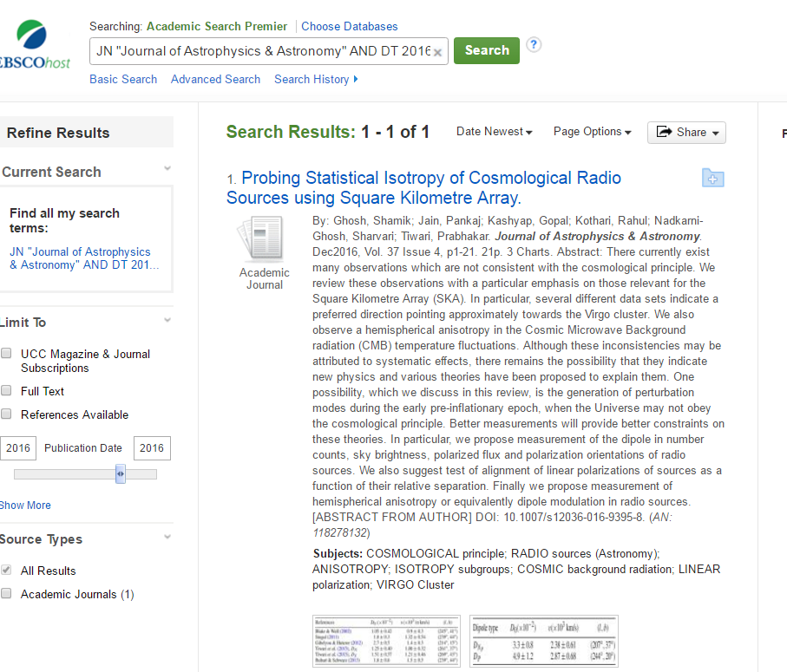
Task: Click the Share arrow icon
Action: pos(665,132)
